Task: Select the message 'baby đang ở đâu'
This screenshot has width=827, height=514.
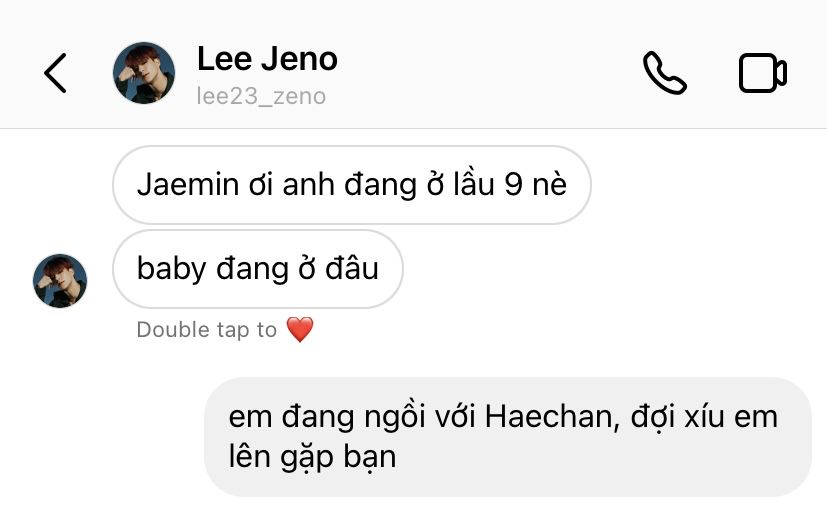Action: coord(258,269)
